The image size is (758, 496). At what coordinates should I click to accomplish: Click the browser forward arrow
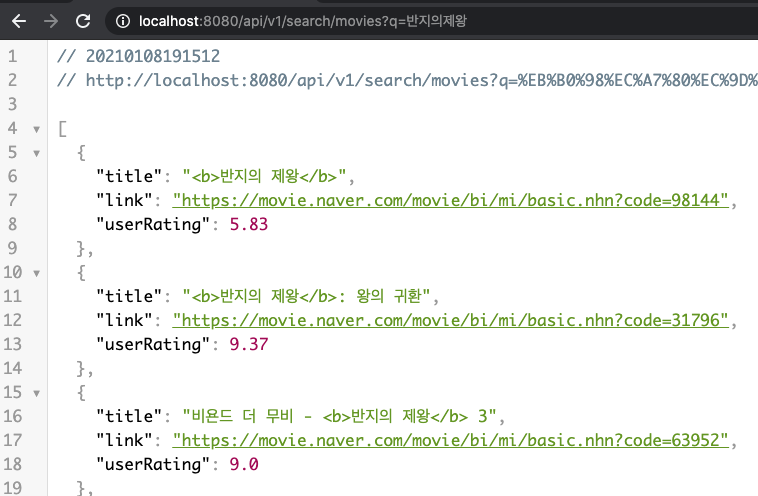pyautogui.click(x=51, y=21)
